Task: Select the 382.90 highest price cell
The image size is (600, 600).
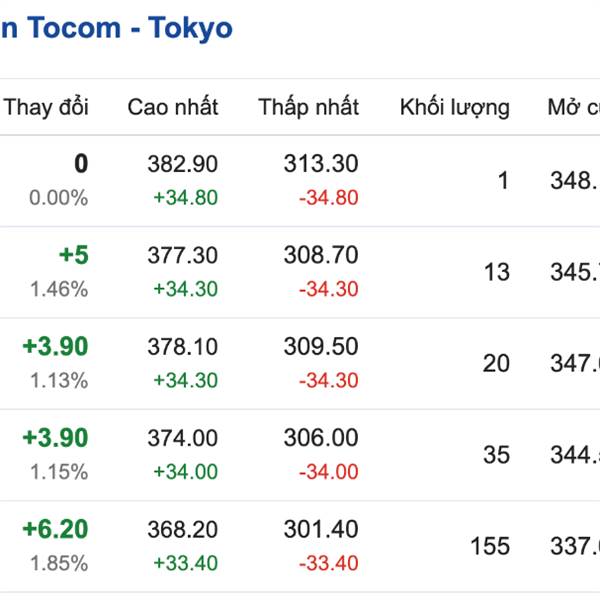Action: [x=183, y=164]
